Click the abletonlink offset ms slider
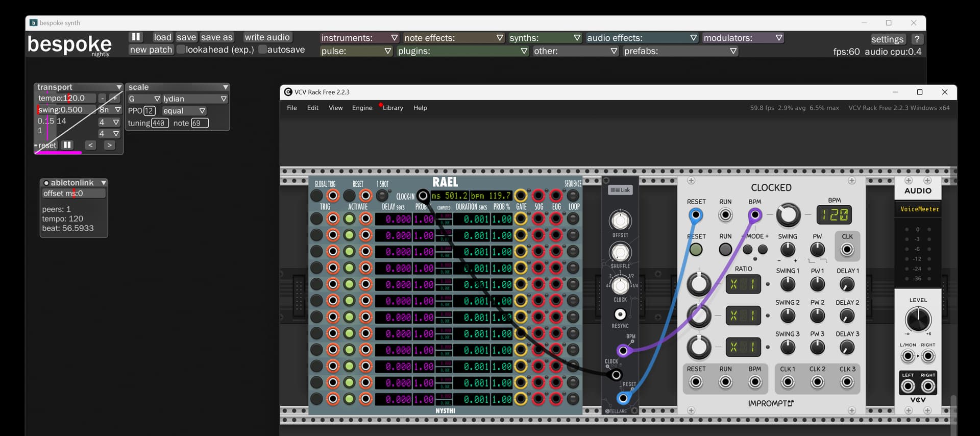 click(73, 193)
